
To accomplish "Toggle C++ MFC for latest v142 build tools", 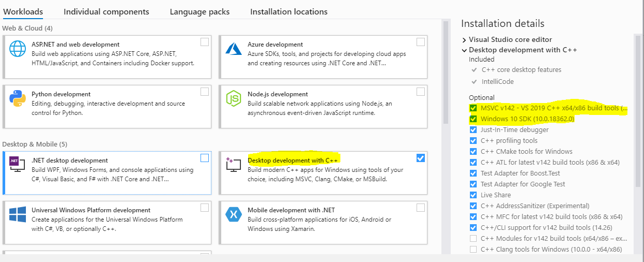I will point(473,217).
